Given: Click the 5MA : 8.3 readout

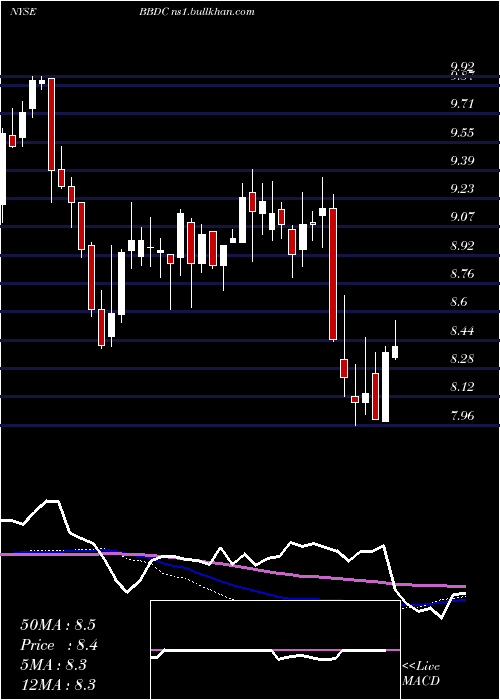Looking at the screenshot, I should (x=54, y=665).
